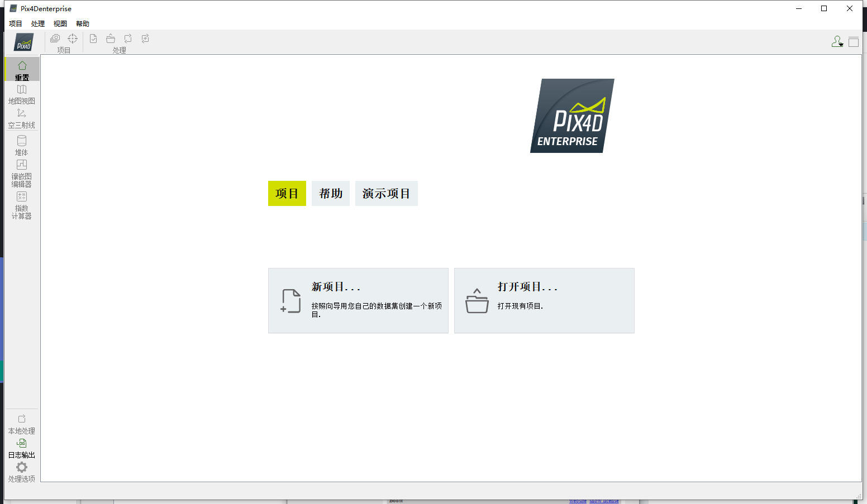
Task: Open the 堆体 volumes view
Action: [x=22, y=145]
